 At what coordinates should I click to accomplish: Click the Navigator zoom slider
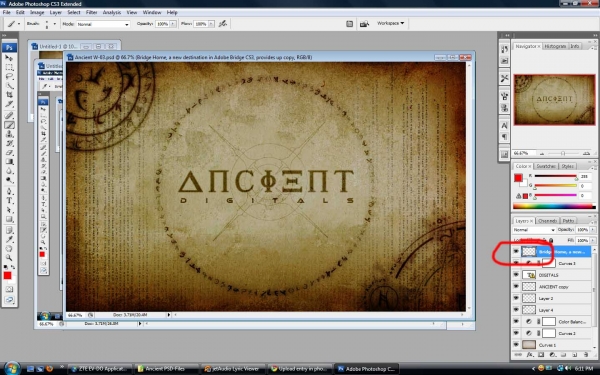pos(563,153)
